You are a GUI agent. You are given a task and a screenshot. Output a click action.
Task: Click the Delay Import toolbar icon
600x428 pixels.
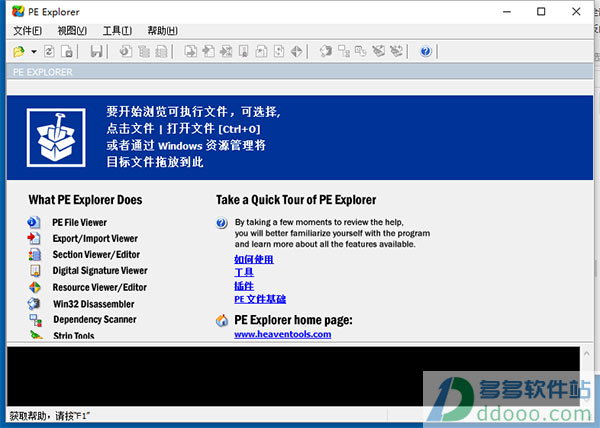coord(226,51)
